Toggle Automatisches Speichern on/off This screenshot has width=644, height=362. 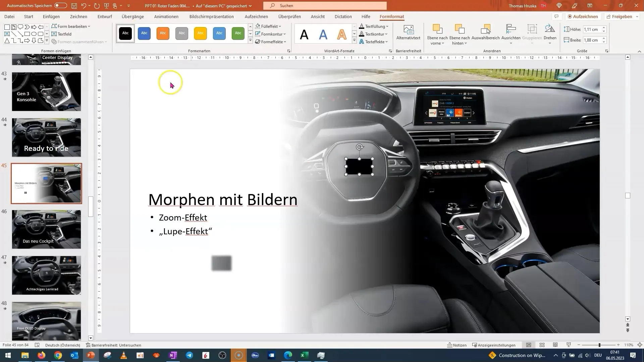[x=60, y=5]
